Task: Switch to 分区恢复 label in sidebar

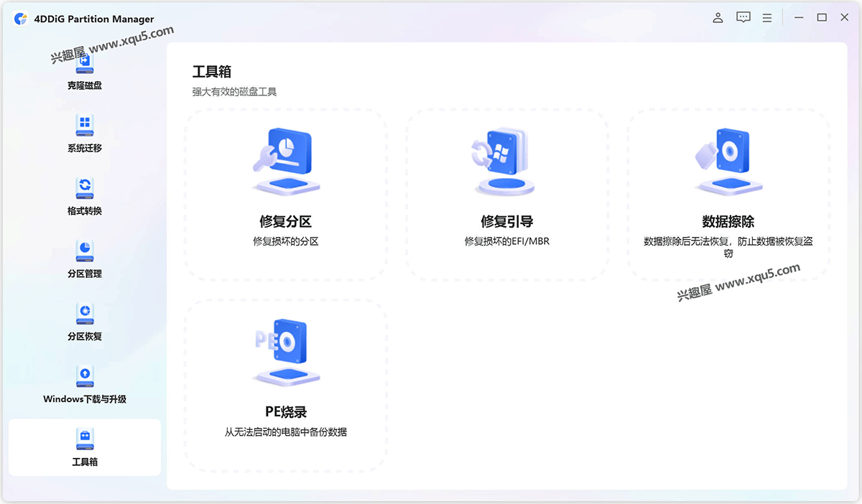Action: (x=85, y=336)
